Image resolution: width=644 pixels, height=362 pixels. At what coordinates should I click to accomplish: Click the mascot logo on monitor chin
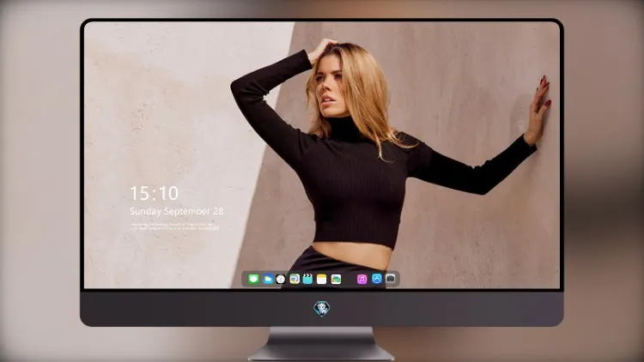322,309
